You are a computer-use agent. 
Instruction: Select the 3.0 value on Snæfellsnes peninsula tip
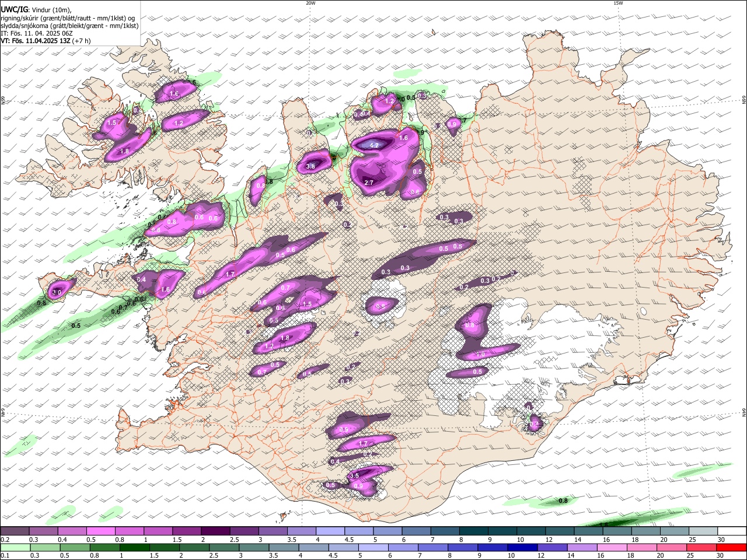[x=57, y=292]
